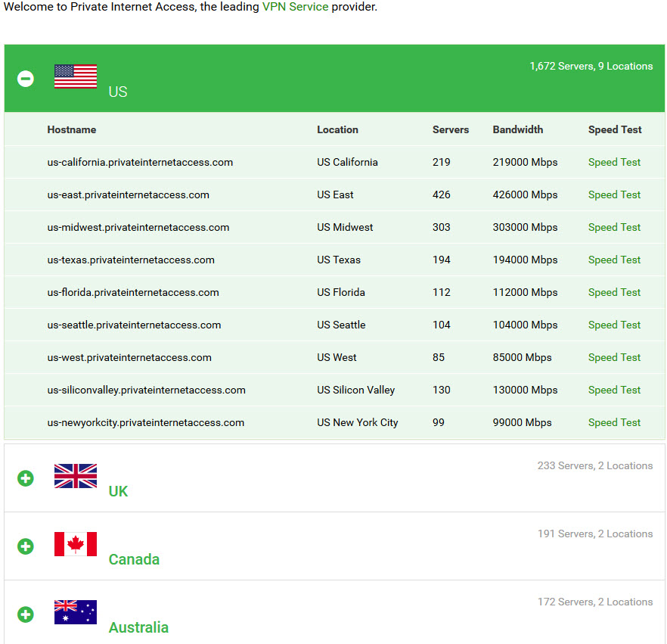Click the Australia country heading
Screen dimensions: 667x644
point(138,627)
